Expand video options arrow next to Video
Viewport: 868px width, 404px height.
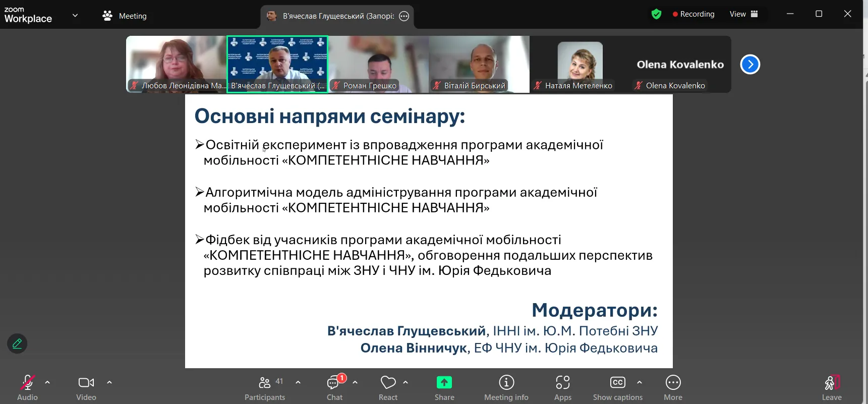pyautogui.click(x=109, y=382)
